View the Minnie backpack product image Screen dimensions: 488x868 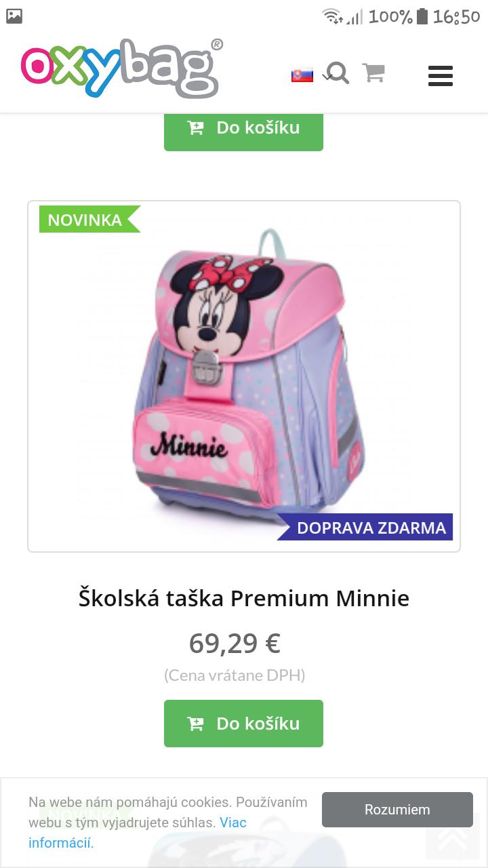click(x=244, y=376)
